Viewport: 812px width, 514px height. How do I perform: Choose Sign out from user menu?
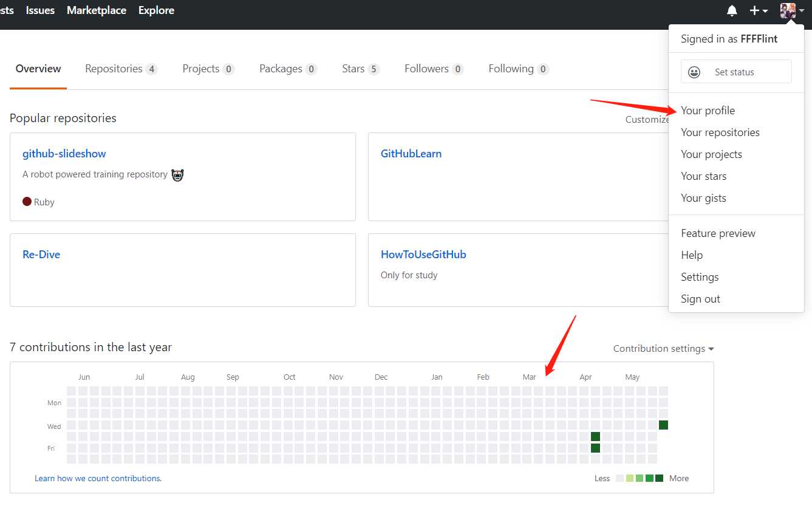tap(700, 299)
